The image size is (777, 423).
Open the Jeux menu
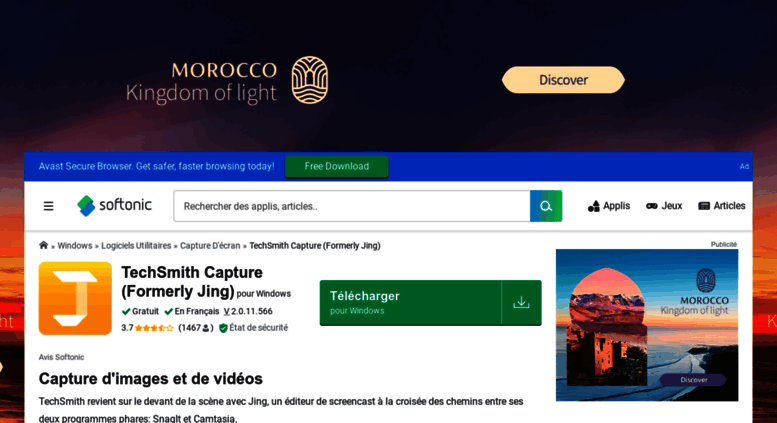(x=664, y=206)
